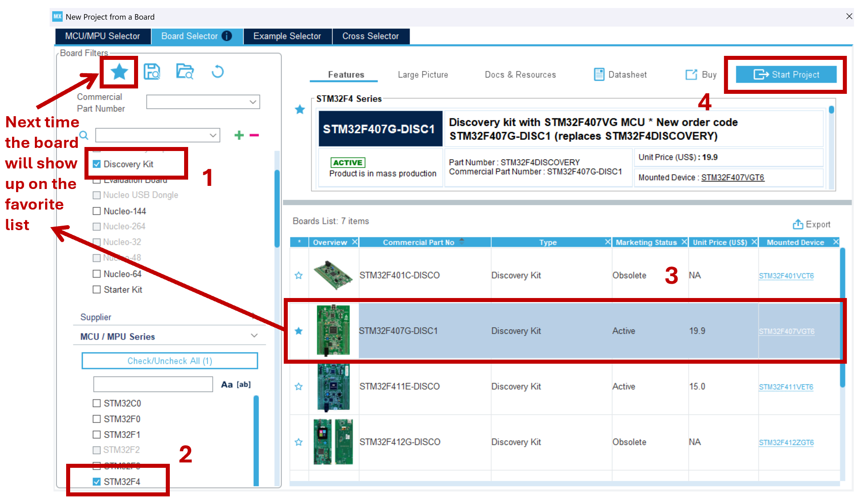Open the Docs & Resources tab
This screenshot has width=862, height=504.
[x=520, y=75]
